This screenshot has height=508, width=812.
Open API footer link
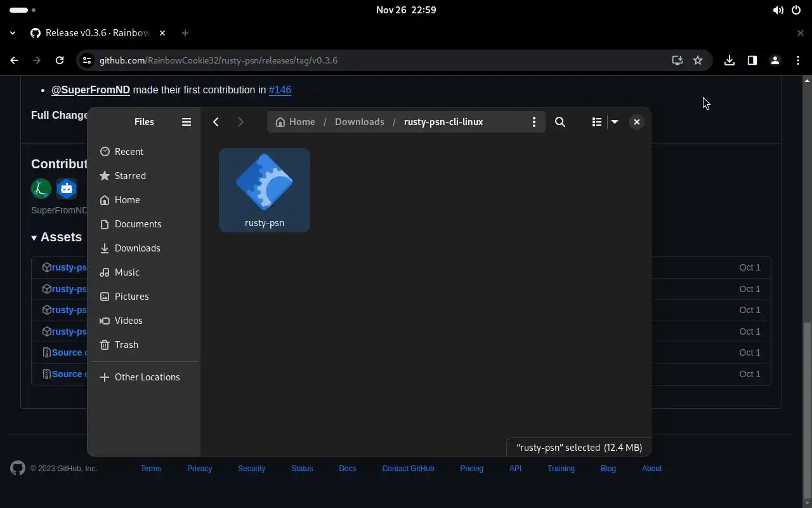click(515, 469)
